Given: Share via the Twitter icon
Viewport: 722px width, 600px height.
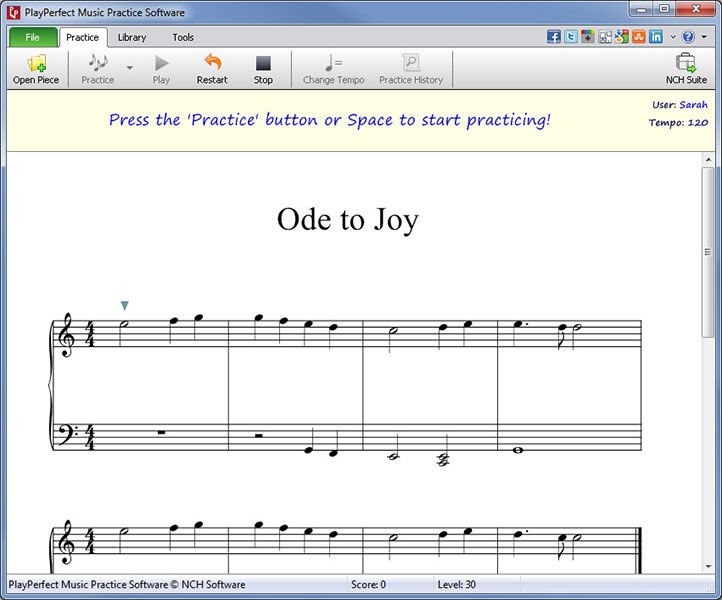Looking at the screenshot, I should coord(571,36).
